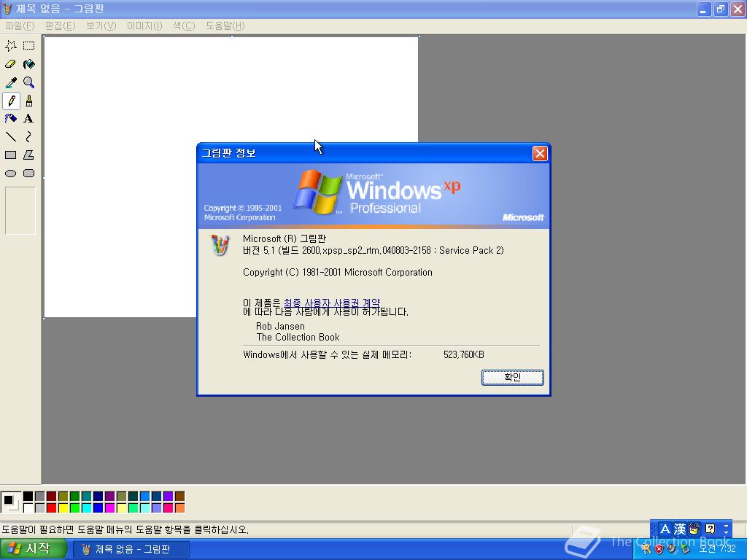Pick the bright red color swatch
This screenshot has height=560, width=747.
pyautogui.click(x=52, y=508)
